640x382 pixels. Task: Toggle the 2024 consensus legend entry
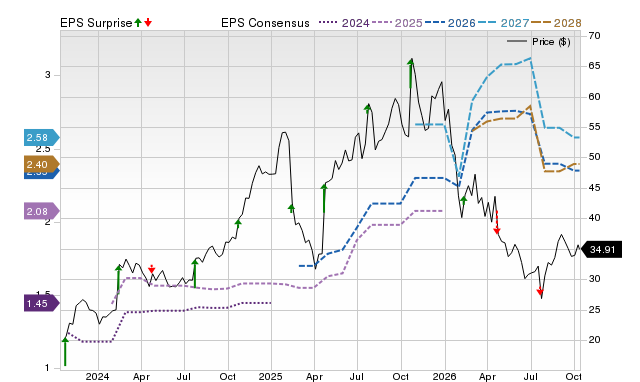344,23
